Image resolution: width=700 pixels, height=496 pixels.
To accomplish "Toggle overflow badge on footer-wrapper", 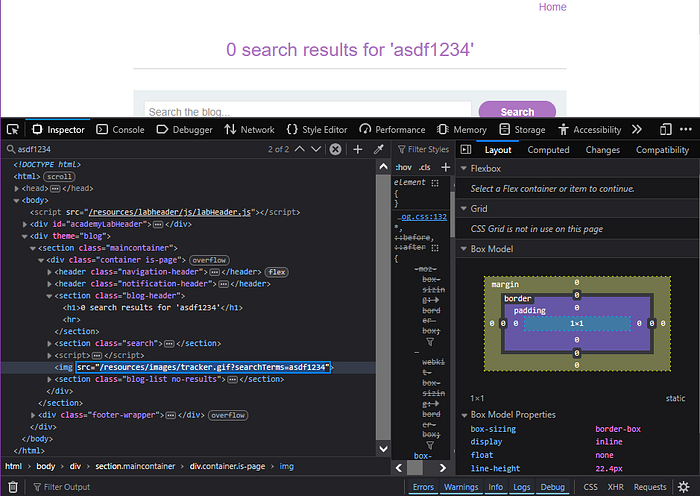I will click(x=228, y=415).
